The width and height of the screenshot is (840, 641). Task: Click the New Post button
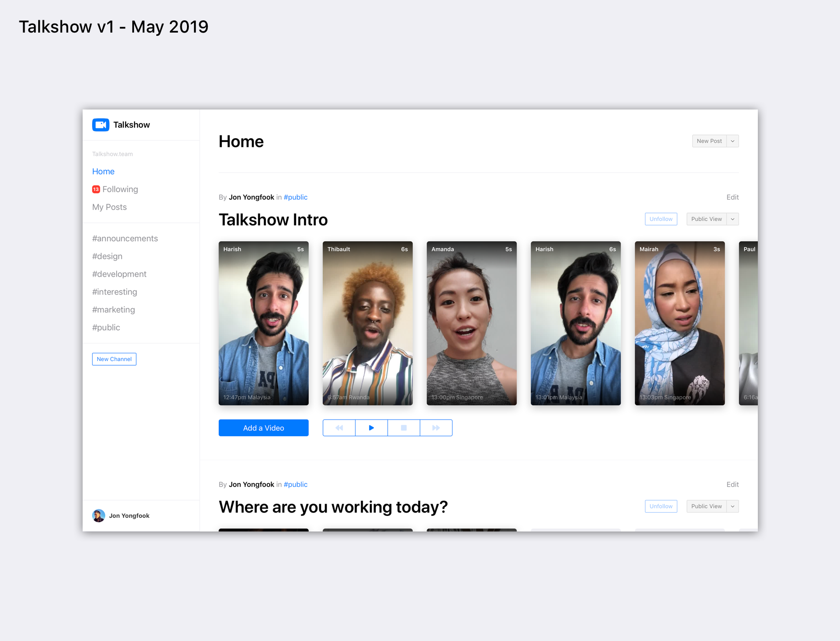pyautogui.click(x=709, y=141)
